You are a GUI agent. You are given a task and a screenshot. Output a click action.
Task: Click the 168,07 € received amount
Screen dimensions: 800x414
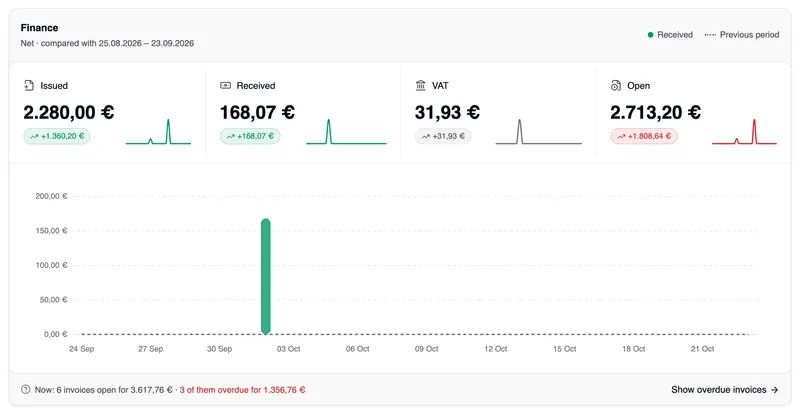[x=257, y=112]
